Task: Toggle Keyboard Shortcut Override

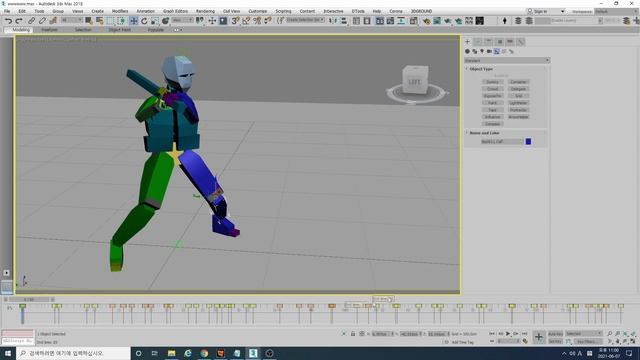Action: tap(223, 21)
